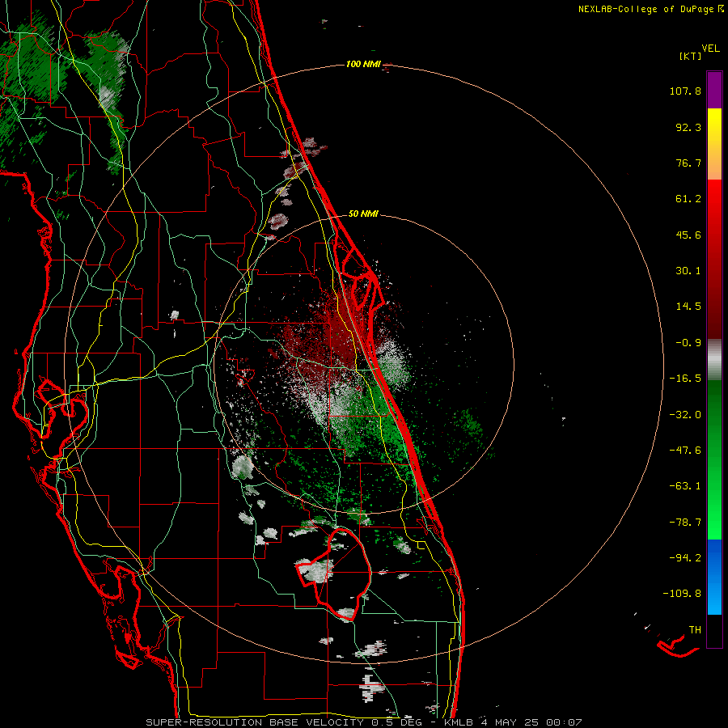Select the 76.7 legend value
The height and width of the screenshot is (728, 728).
click(x=688, y=163)
